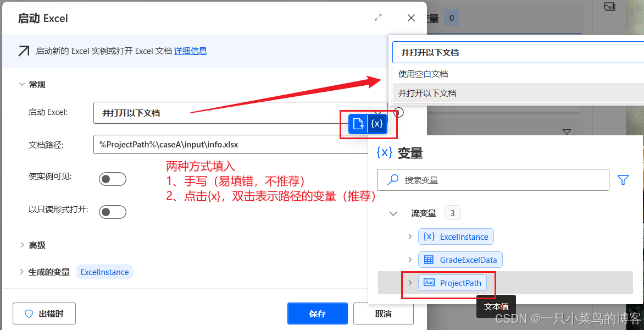The image size is (644, 330).
Task: Click the ExcelInstance chip under 生成的变量
Action: [x=105, y=272]
